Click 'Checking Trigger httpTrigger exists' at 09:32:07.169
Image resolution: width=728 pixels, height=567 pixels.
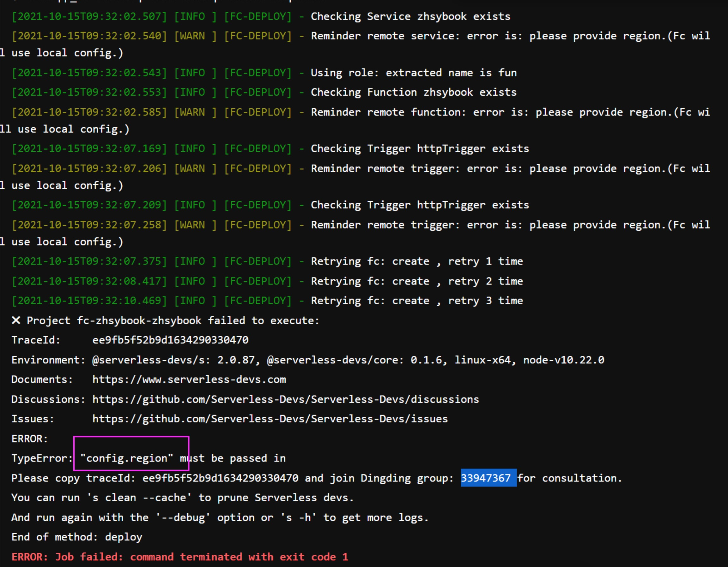[x=420, y=148]
